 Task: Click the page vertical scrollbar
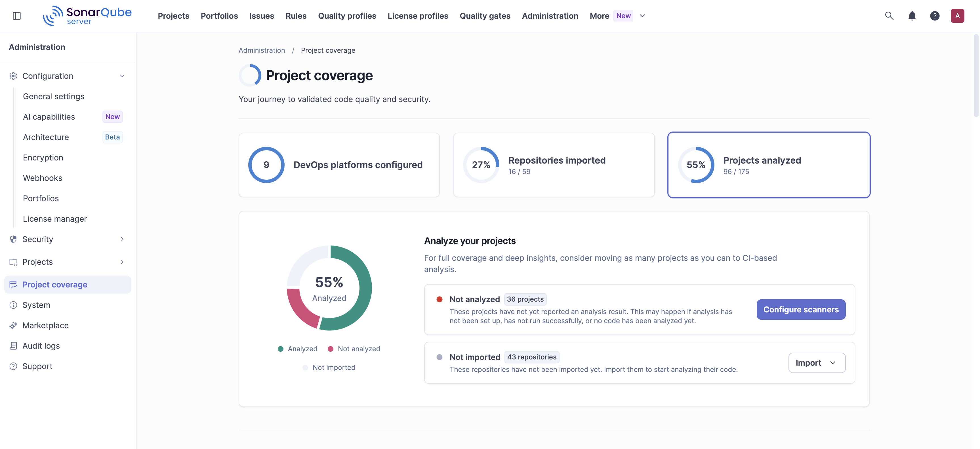[976, 75]
